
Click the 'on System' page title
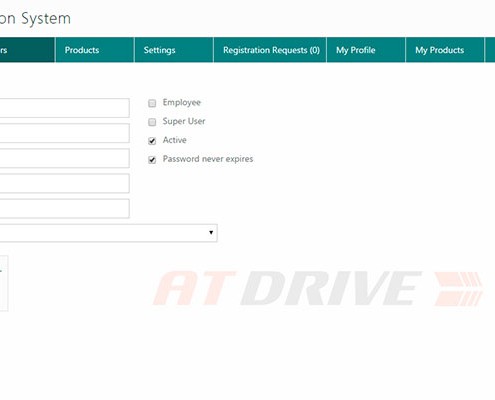[x=35, y=19]
